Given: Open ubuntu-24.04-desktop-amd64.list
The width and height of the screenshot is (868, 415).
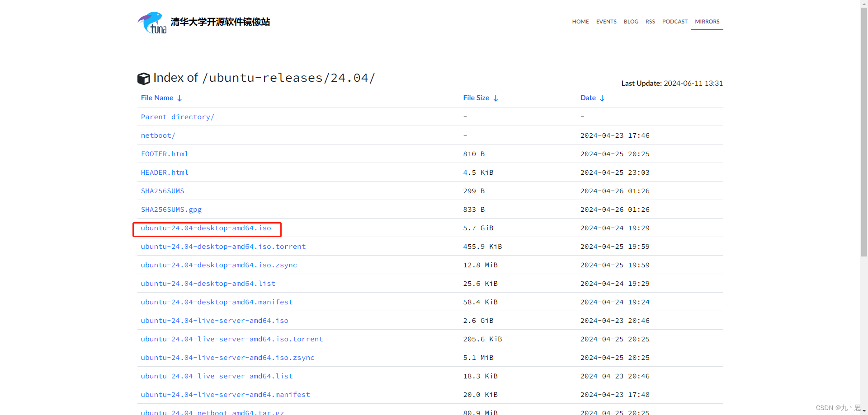Looking at the screenshot, I should (208, 284).
